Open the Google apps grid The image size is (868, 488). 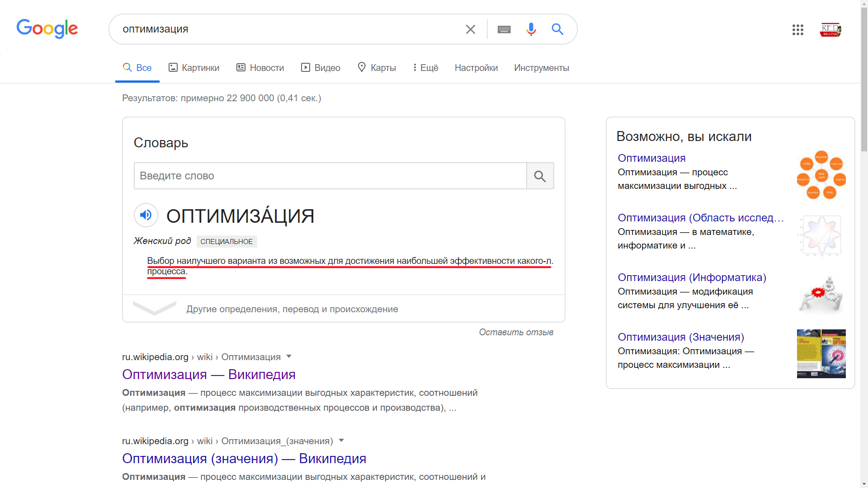click(798, 30)
